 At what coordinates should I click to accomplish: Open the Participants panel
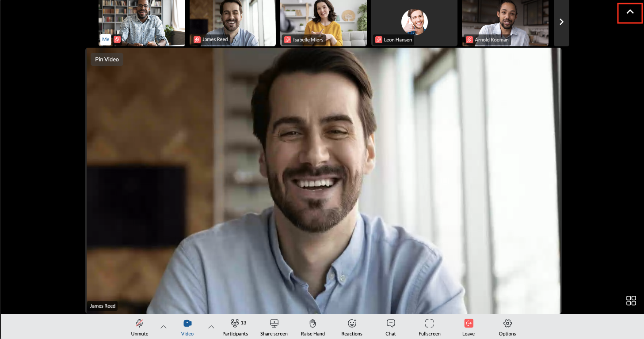click(235, 327)
